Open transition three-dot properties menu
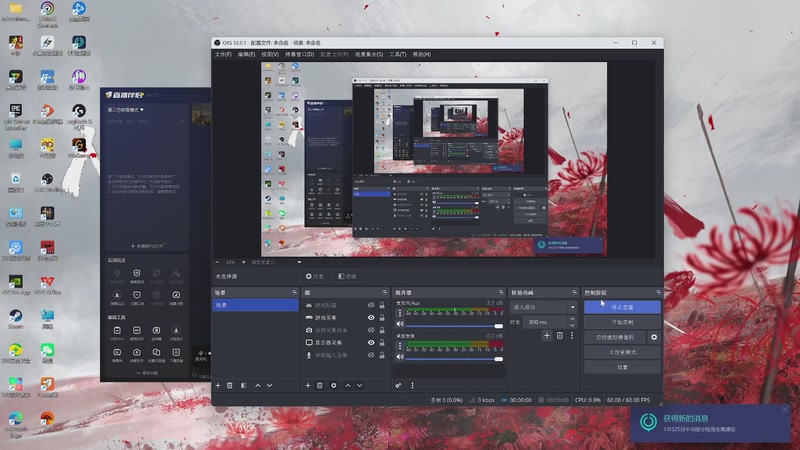Image resolution: width=800 pixels, height=450 pixels. point(572,336)
